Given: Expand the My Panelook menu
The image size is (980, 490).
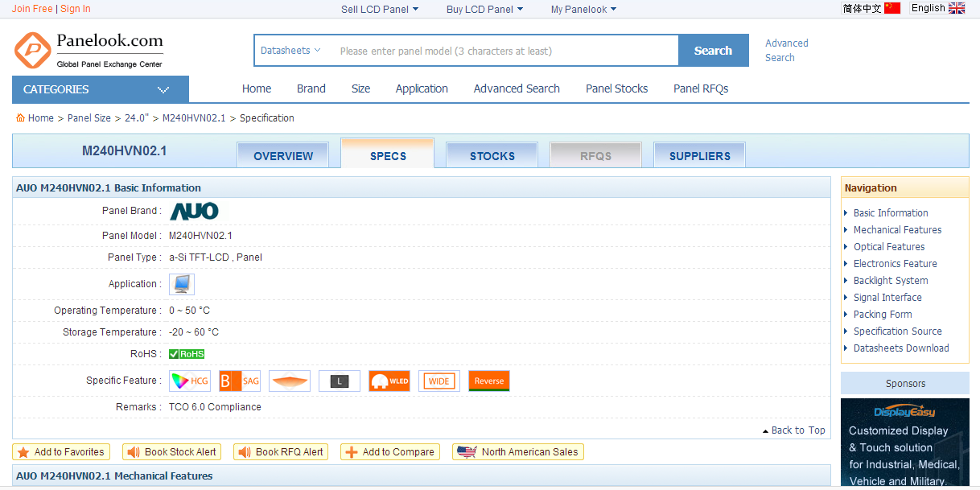Looking at the screenshot, I should pos(583,10).
